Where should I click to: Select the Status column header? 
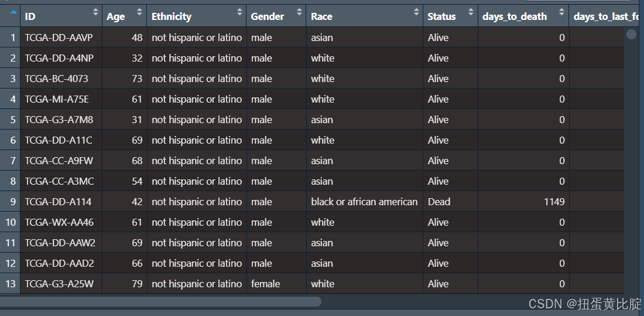[x=451, y=16]
